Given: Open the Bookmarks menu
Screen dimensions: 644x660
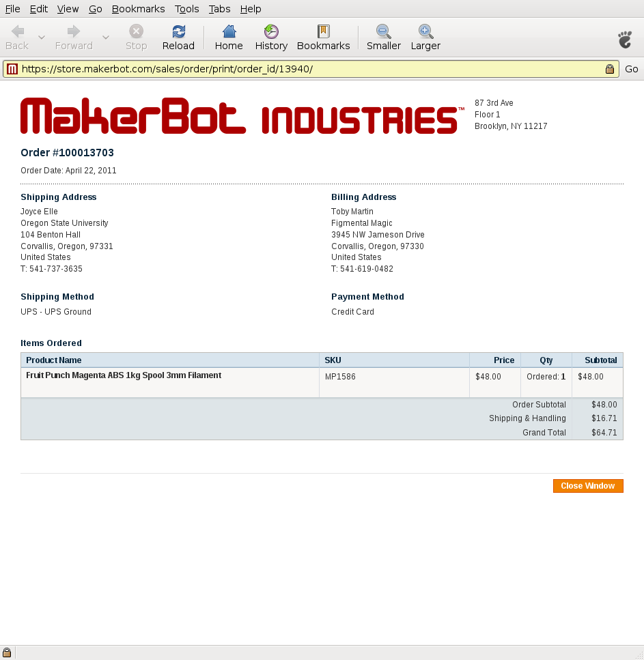Looking at the screenshot, I should [138, 9].
